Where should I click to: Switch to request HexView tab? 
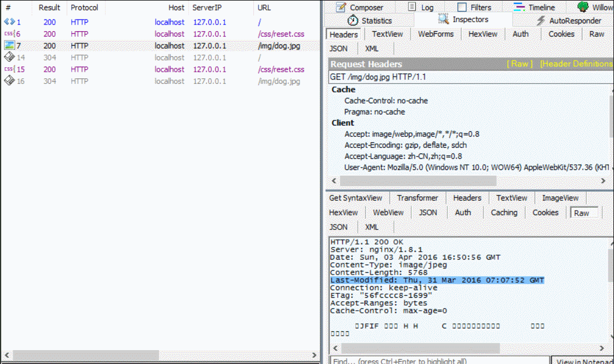click(x=482, y=34)
